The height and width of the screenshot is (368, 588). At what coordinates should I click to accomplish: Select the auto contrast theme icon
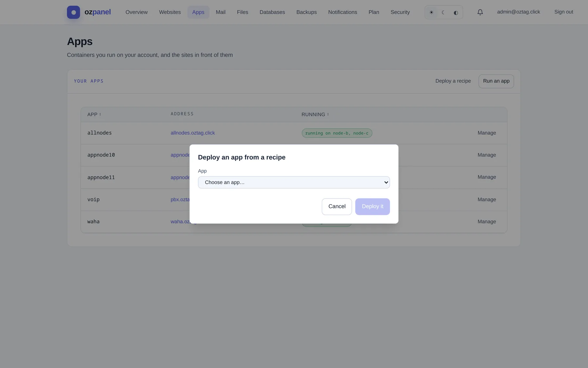tap(456, 12)
